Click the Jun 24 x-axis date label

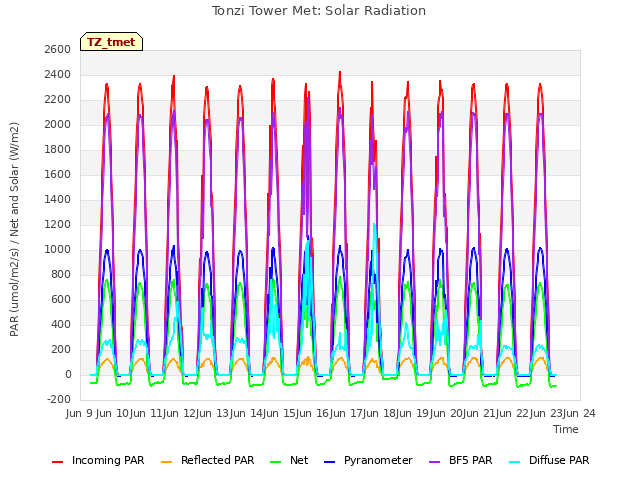(x=577, y=413)
